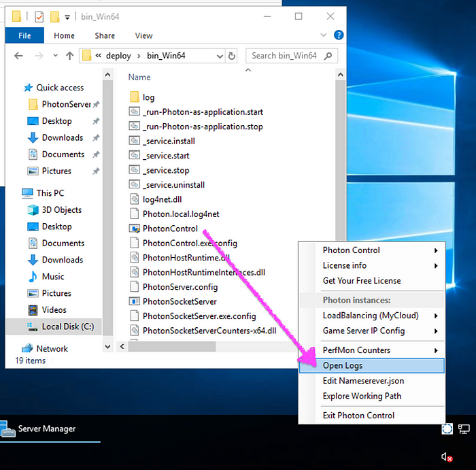
Task: Select Music in navigation pane
Action: pos(46,277)
